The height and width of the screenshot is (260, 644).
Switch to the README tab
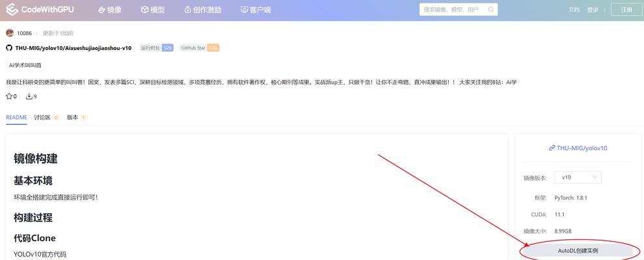pos(16,117)
